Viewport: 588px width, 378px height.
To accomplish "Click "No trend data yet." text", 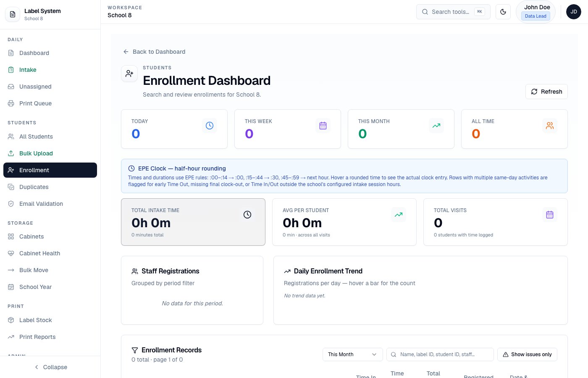I will point(304,296).
